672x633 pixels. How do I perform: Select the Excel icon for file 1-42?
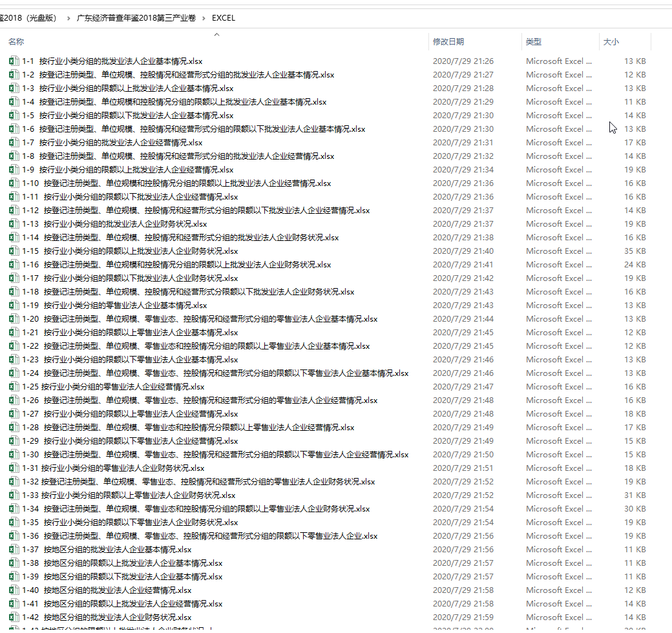[14, 617]
